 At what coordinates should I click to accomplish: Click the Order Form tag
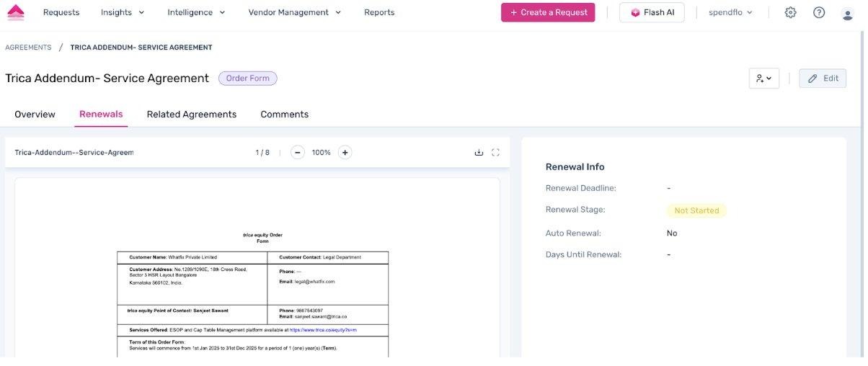point(247,79)
